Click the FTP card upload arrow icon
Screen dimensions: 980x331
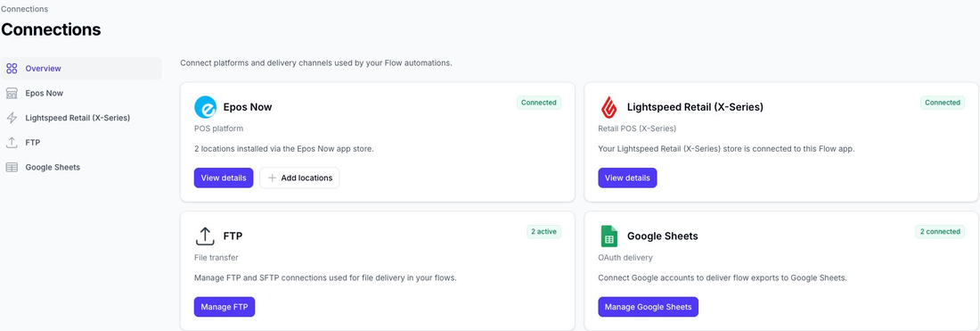[x=205, y=236]
